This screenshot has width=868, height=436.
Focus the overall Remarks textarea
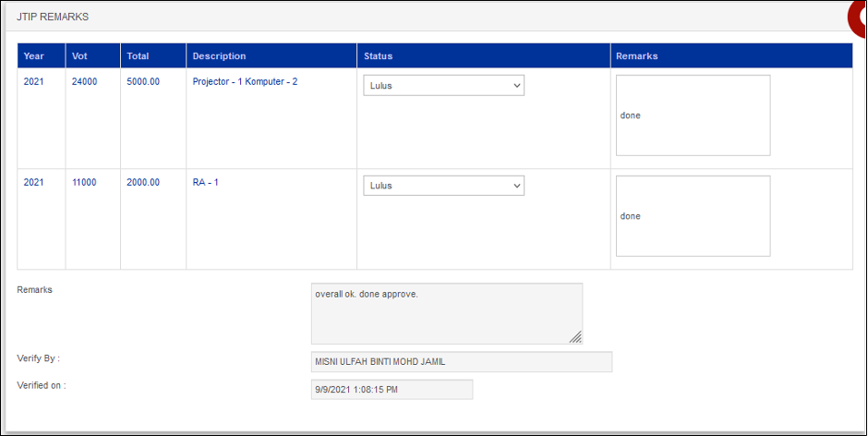pyautogui.click(x=446, y=313)
